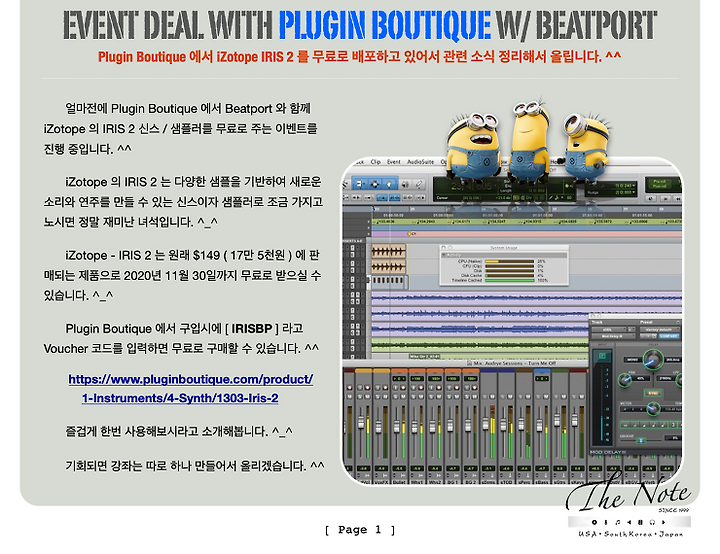720x554 pixels.
Task: Mute the BG 2 mixer channel
Action: (475, 396)
